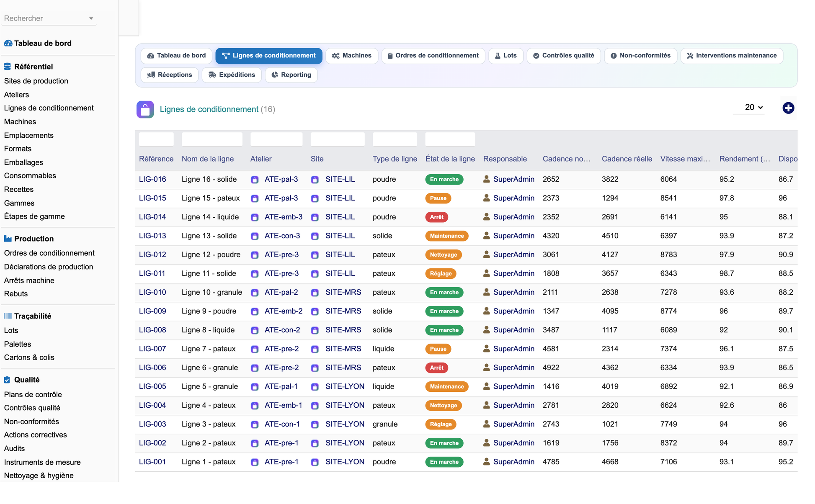Screen dimensions: 815x504
Task: Click the site icon next to SITE-LIL in LIG-015 row
Action: pos(315,198)
